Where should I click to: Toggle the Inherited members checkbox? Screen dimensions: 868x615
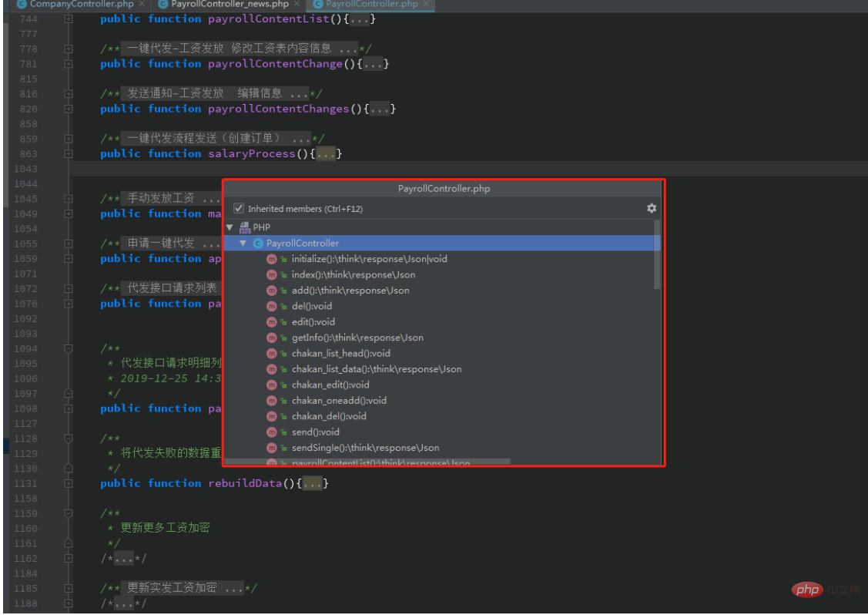click(x=239, y=208)
